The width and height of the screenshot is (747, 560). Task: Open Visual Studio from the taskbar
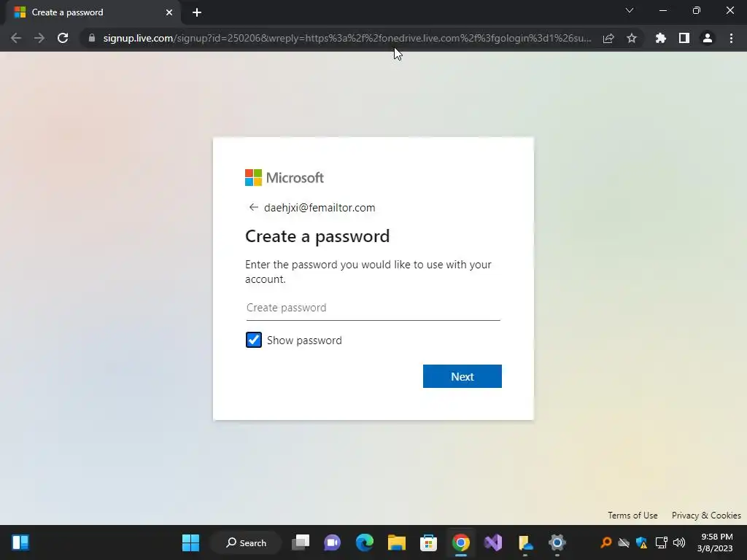[493, 542]
